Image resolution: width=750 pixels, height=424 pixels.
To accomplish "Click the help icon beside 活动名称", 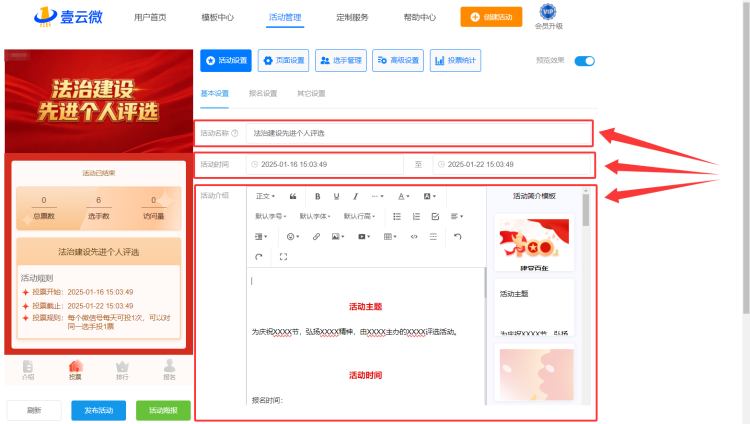I will [x=235, y=133].
